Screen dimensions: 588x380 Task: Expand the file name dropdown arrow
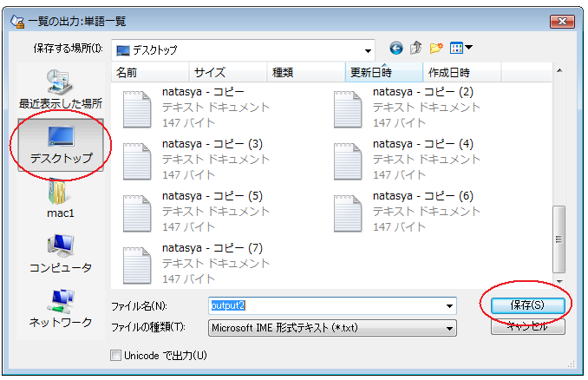point(449,306)
